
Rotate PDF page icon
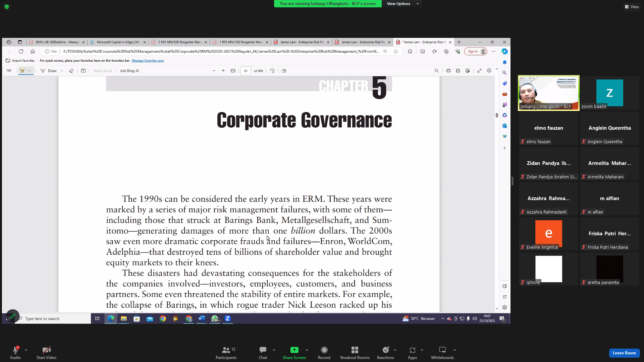click(272, 71)
